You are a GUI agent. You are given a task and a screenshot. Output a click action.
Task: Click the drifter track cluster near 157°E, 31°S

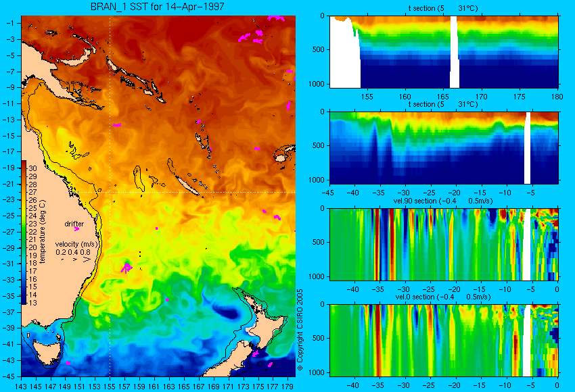[126, 268]
